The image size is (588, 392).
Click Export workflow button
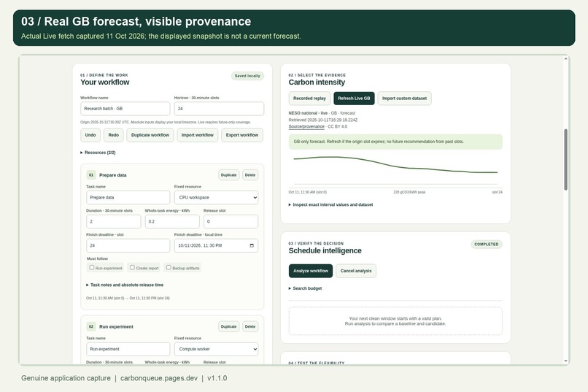click(x=242, y=135)
